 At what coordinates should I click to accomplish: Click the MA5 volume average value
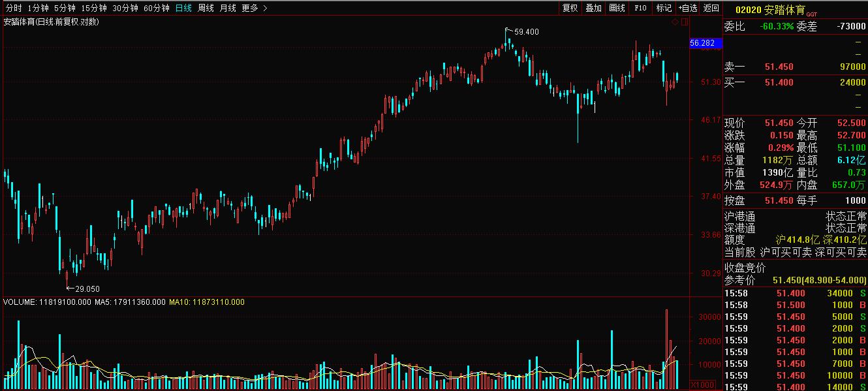(x=130, y=302)
